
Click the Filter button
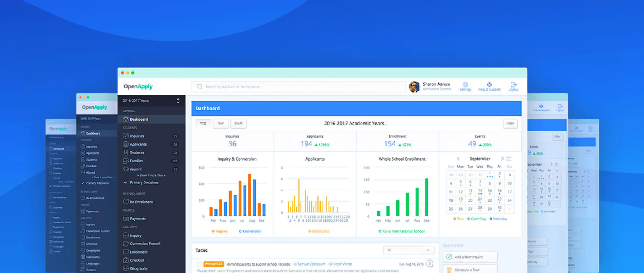point(510,123)
